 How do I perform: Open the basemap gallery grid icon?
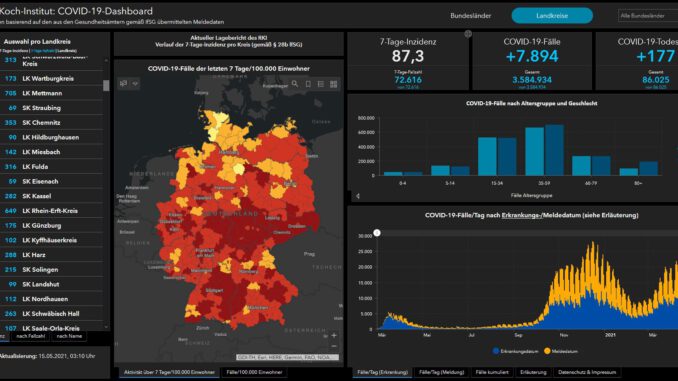pos(334,84)
